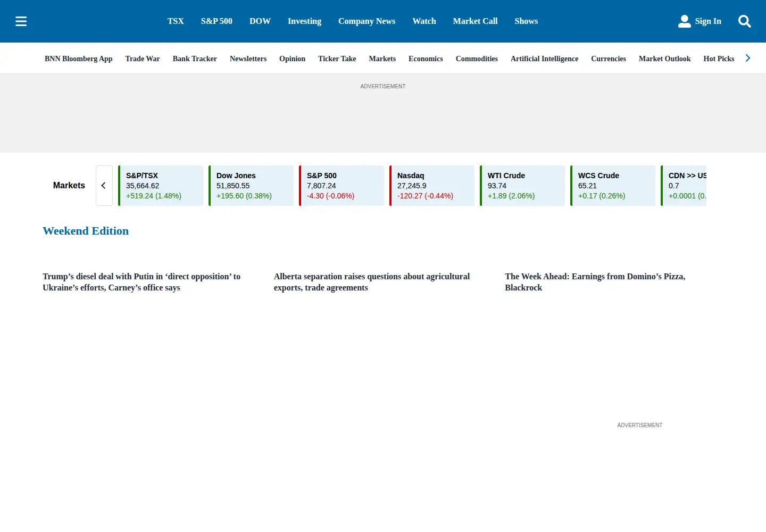766x532 pixels.
Task: Read Alberta separation agricultural exports article
Action: tap(372, 282)
